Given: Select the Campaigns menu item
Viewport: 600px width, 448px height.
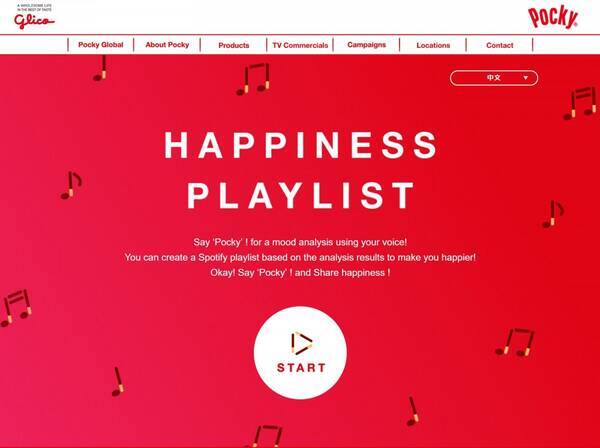Looking at the screenshot, I should (x=367, y=45).
